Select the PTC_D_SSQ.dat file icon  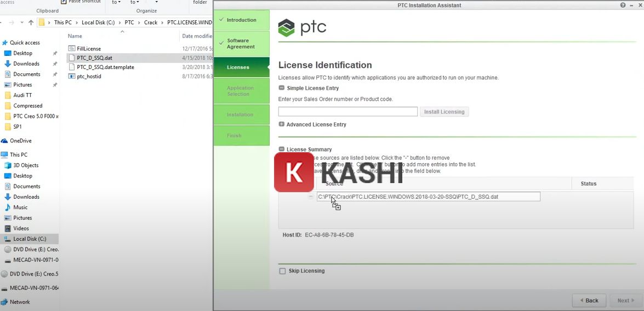(x=71, y=58)
